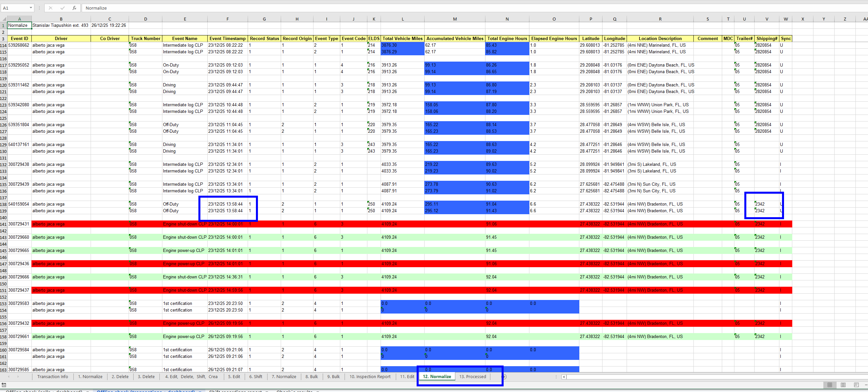Click the New Sheet plus icon

pos(504,377)
